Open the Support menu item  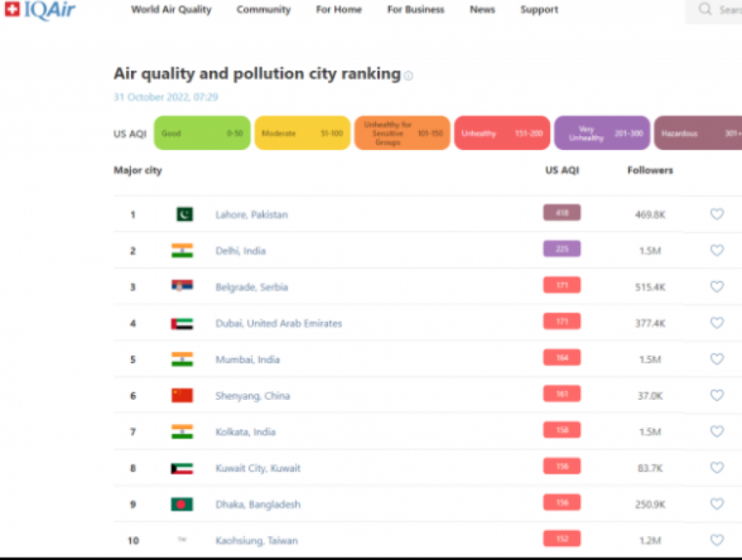(538, 10)
